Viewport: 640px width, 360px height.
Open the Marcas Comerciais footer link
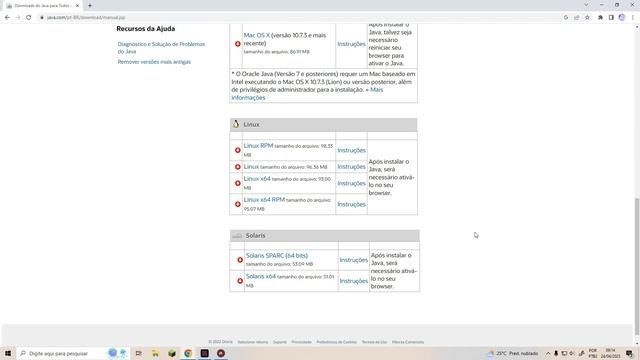coord(408,342)
